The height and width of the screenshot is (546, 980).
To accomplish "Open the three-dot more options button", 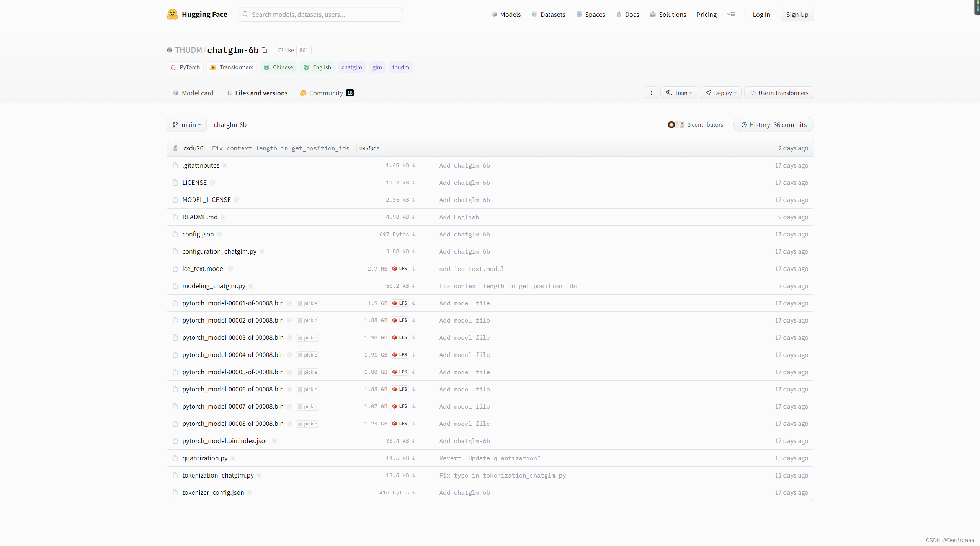I will point(651,93).
